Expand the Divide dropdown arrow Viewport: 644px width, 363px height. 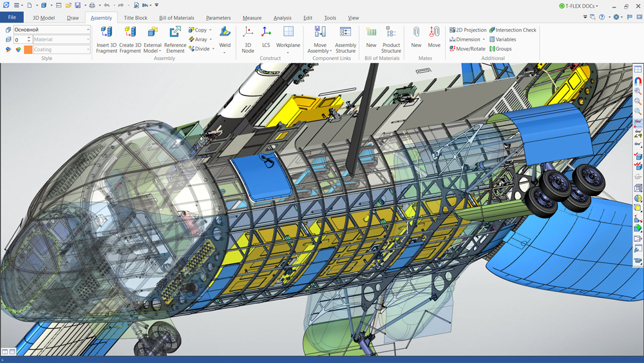213,49
